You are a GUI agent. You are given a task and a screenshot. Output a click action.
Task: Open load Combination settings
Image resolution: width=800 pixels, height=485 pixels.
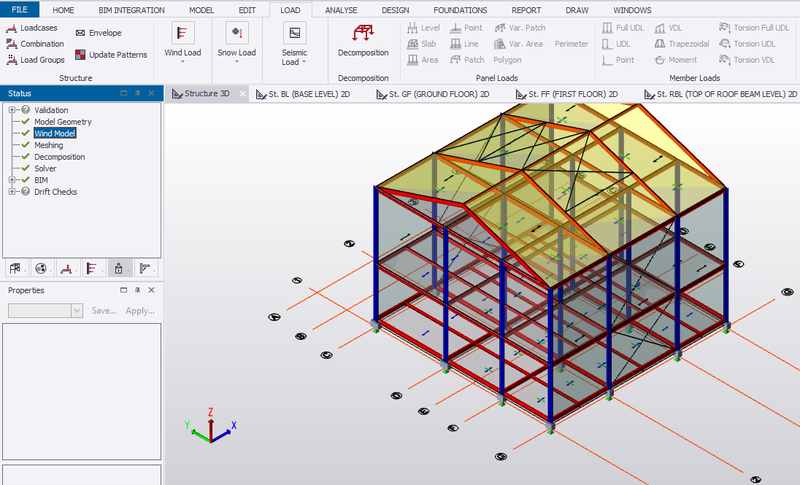[35, 44]
